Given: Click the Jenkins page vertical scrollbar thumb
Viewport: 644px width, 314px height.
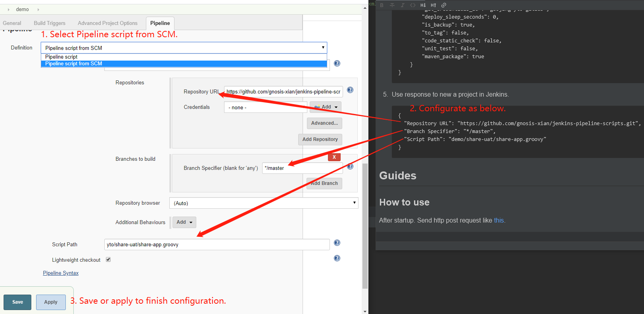Looking at the screenshot, I should pos(365,226).
